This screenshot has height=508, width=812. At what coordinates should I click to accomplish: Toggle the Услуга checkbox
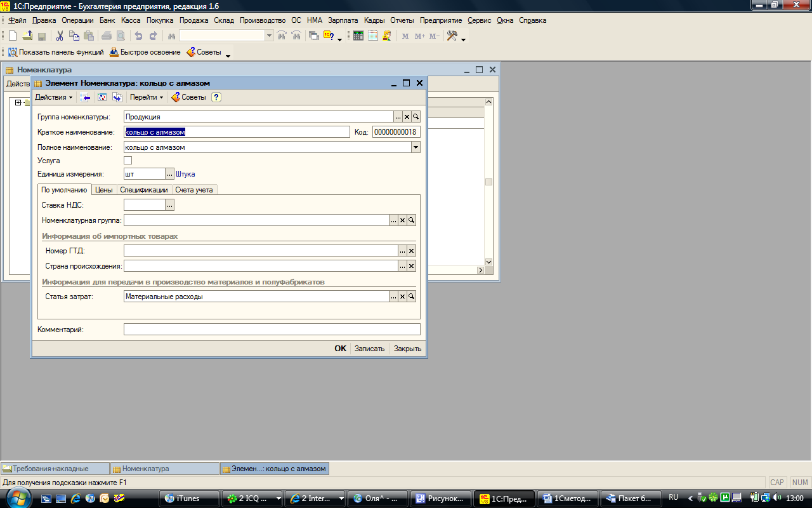click(128, 161)
